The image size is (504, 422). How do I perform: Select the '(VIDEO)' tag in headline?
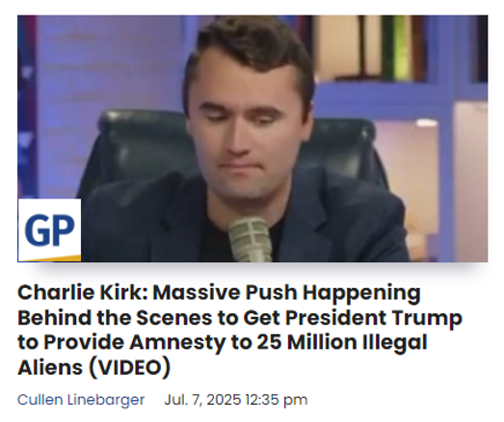(129, 367)
